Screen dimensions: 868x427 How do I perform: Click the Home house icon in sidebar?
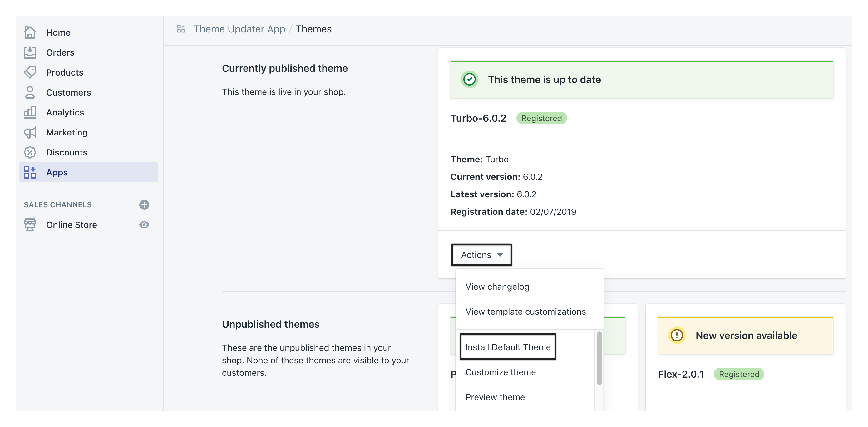click(x=30, y=33)
